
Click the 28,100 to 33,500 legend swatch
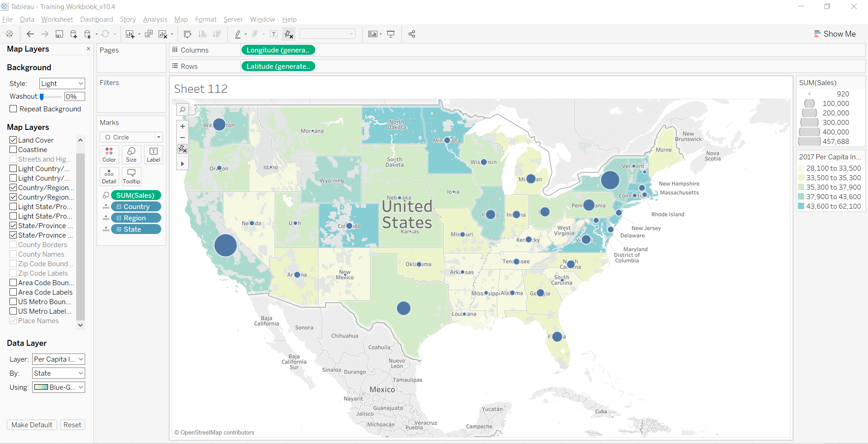click(801, 168)
